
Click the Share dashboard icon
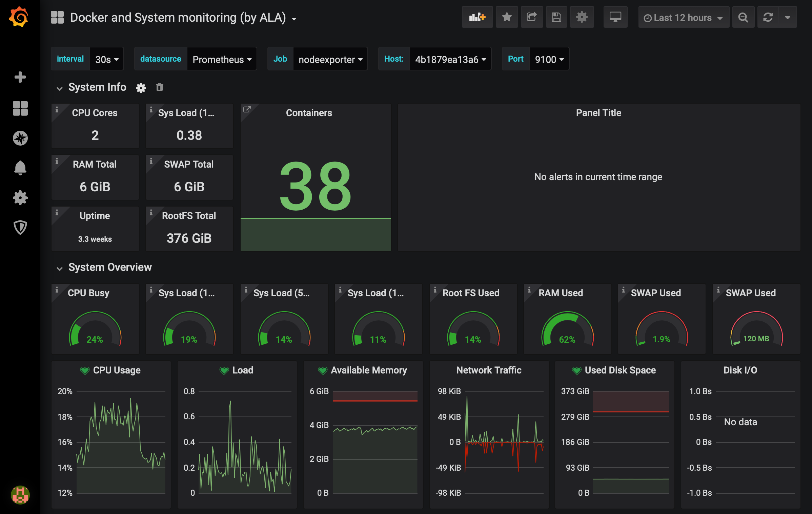point(532,17)
